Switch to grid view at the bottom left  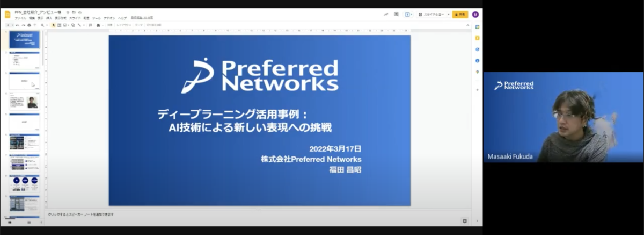[x=29, y=222]
